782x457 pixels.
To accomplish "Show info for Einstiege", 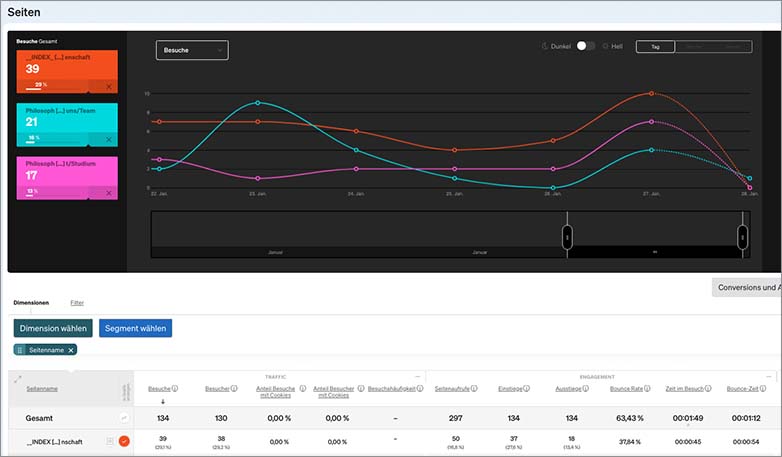I will coord(526,389).
